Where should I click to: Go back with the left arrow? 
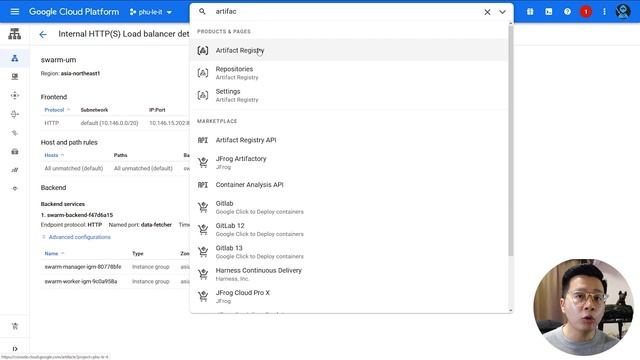coord(43,34)
